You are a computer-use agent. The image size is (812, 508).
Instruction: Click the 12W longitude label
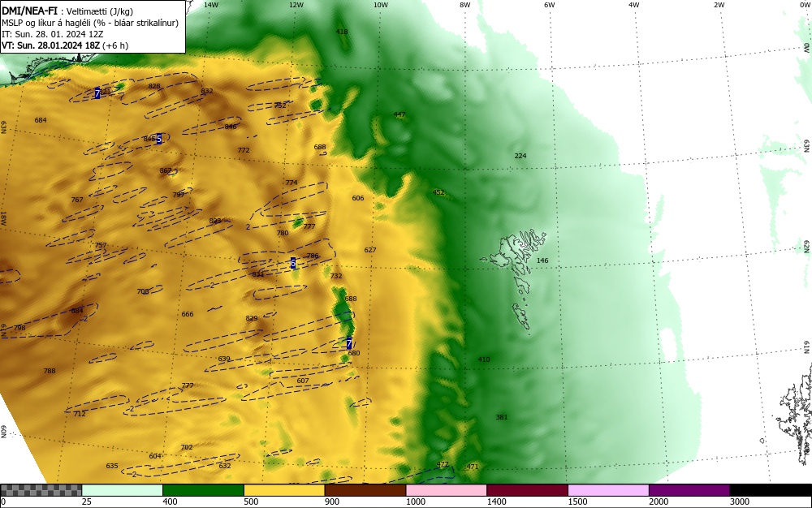(x=296, y=5)
